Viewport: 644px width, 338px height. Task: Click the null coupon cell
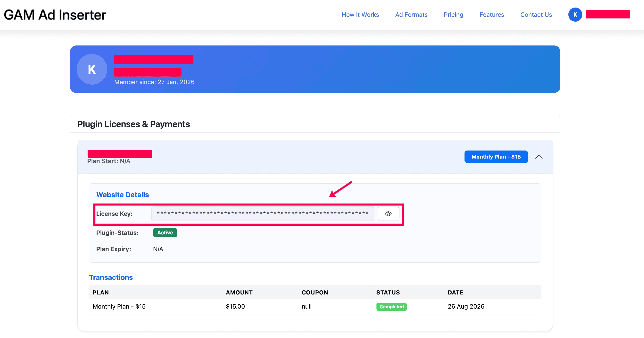[x=335, y=307]
